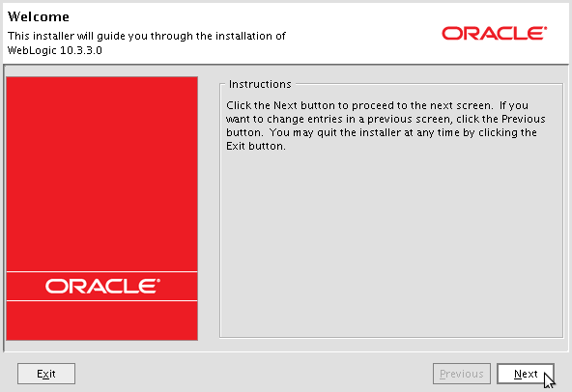The width and height of the screenshot is (572, 392).
Task: Select the Welcome heading text
Action: pyautogui.click(x=39, y=16)
